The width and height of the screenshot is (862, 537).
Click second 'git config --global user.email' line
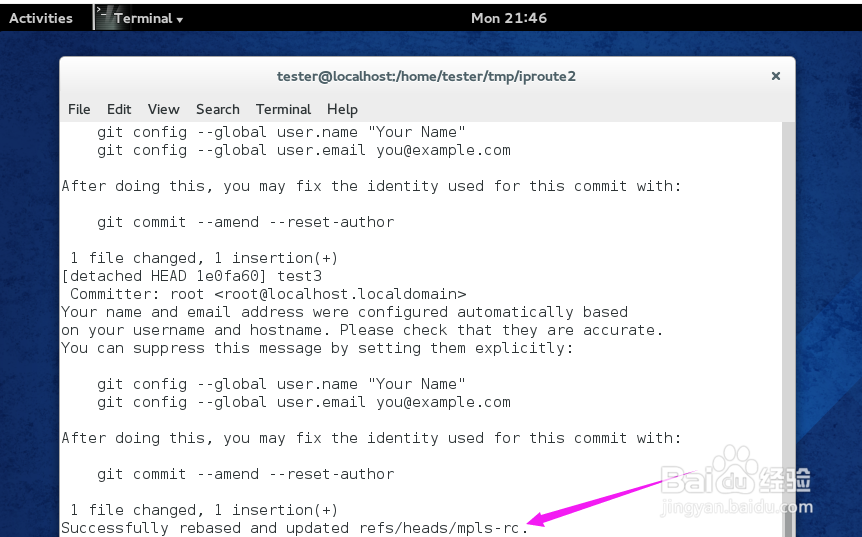pos(304,402)
